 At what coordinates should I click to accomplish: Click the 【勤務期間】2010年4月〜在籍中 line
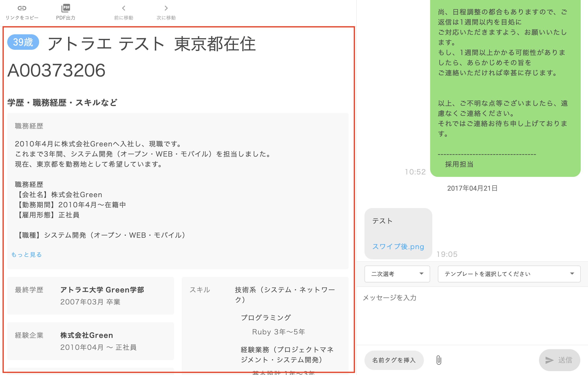pos(70,205)
